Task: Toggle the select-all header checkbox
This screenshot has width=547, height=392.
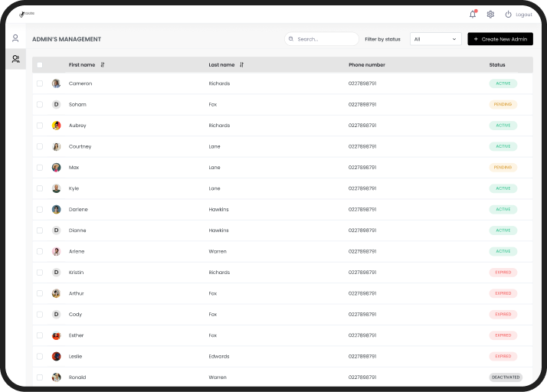Action: pyautogui.click(x=40, y=65)
